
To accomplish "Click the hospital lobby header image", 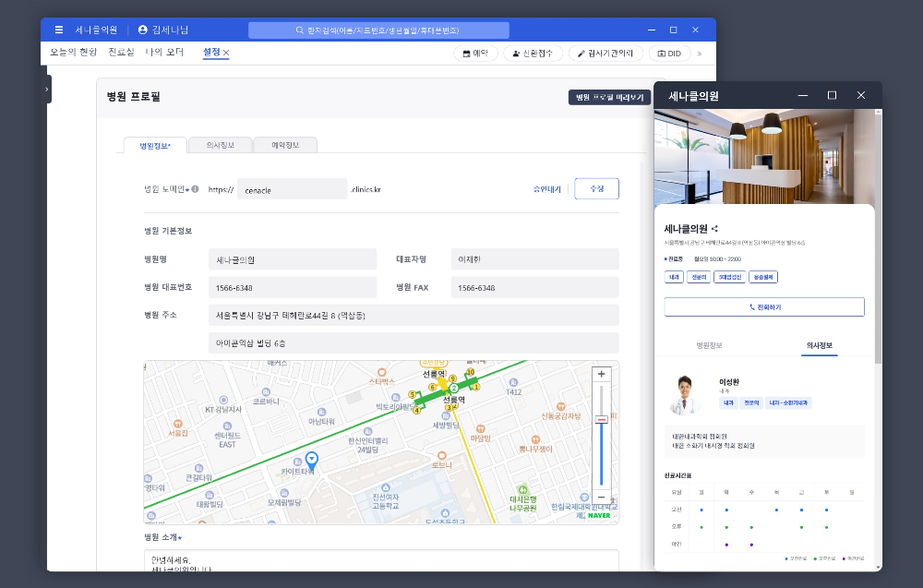I will (764, 157).
